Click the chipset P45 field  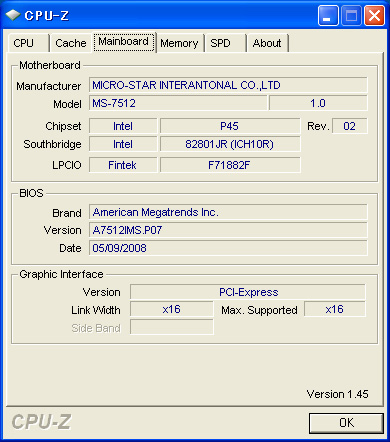(230, 126)
